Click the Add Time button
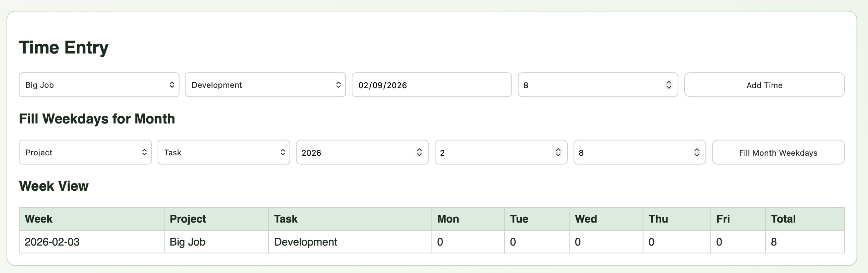 point(764,85)
